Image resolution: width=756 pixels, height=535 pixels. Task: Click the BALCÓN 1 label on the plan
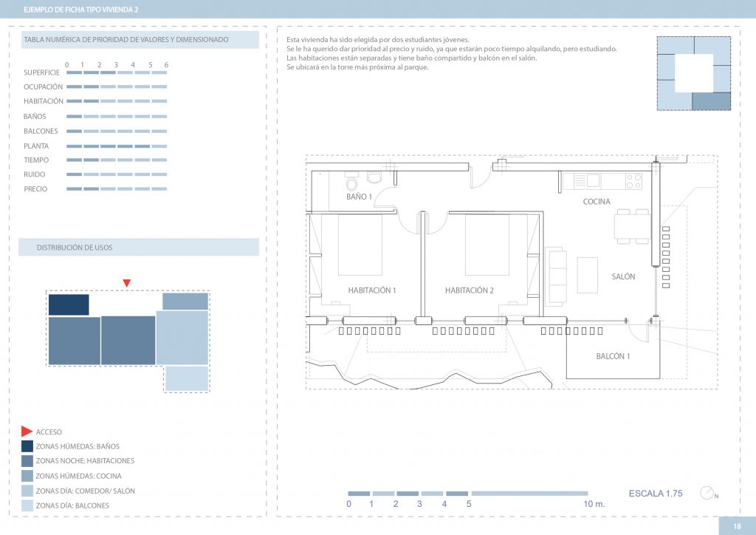pyautogui.click(x=613, y=357)
